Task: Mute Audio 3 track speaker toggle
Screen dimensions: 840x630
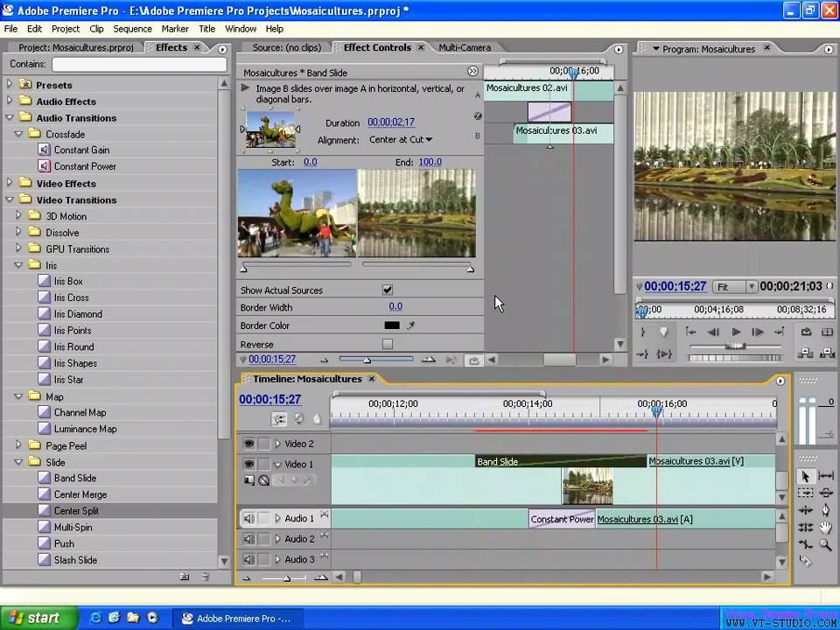Action: (248, 559)
